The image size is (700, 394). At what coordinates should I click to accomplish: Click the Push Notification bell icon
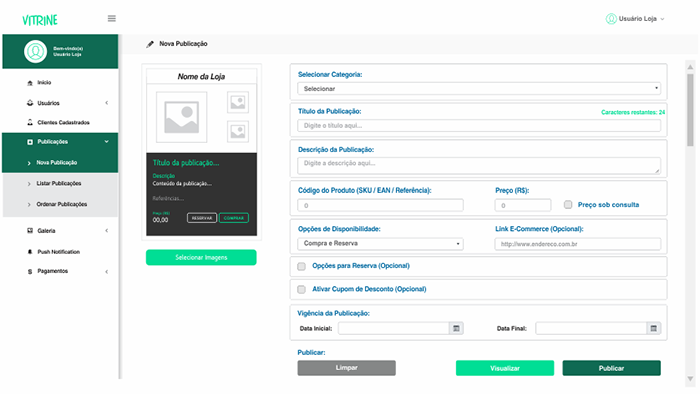30,252
